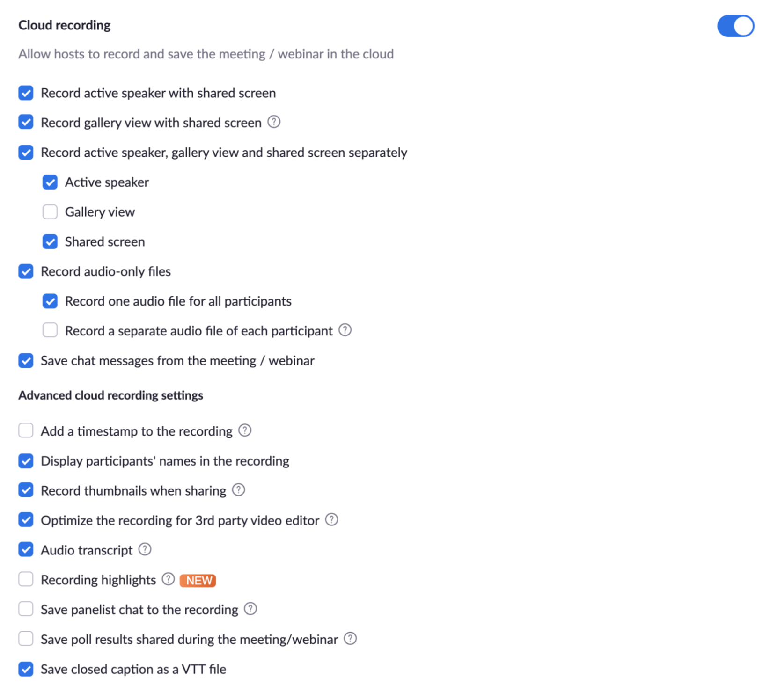Click help icon beside Save panelist chat
This screenshot has height=700, width=778.
(251, 609)
